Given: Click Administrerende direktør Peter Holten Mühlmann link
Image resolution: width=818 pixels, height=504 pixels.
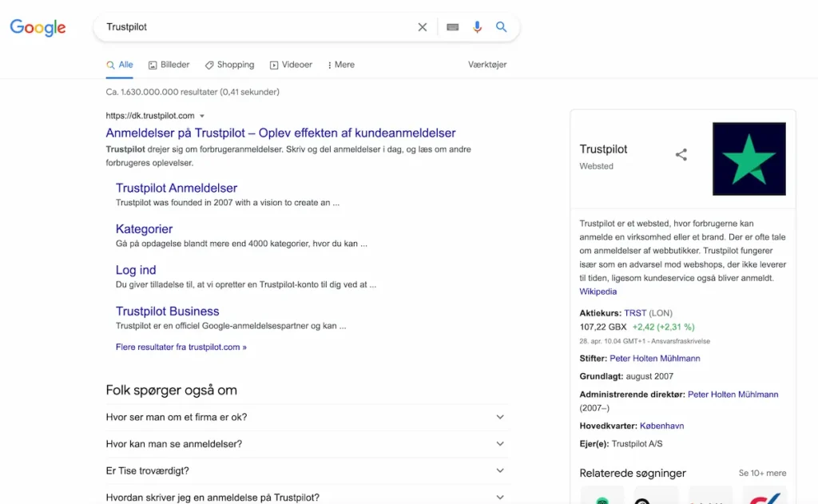Looking at the screenshot, I should pyautogui.click(x=733, y=395).
